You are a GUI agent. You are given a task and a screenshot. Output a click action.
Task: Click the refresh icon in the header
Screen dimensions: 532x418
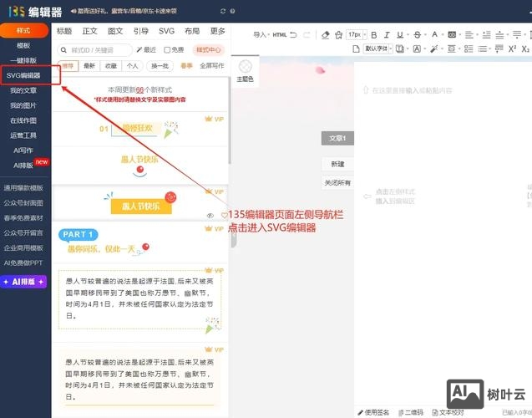pos(223,11)
